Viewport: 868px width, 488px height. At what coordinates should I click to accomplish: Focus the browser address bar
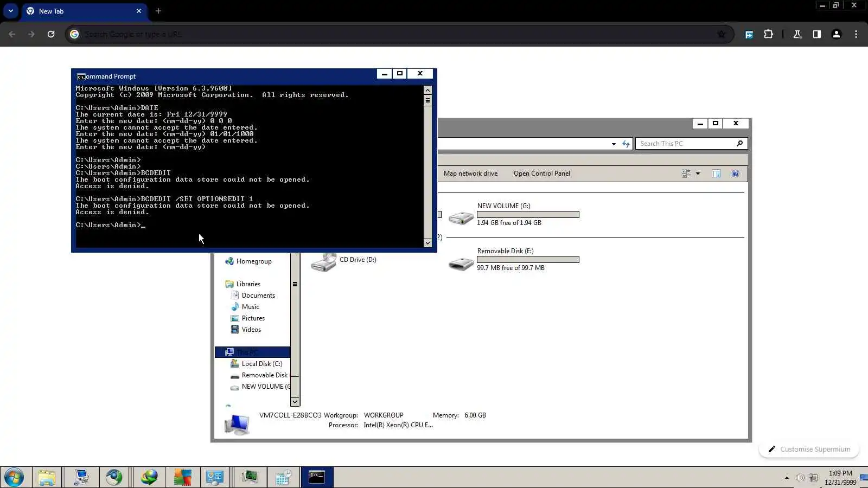point(399,34)
